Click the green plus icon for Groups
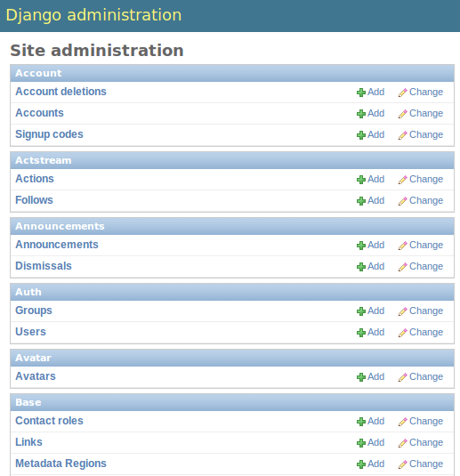 tap(360, 311)
